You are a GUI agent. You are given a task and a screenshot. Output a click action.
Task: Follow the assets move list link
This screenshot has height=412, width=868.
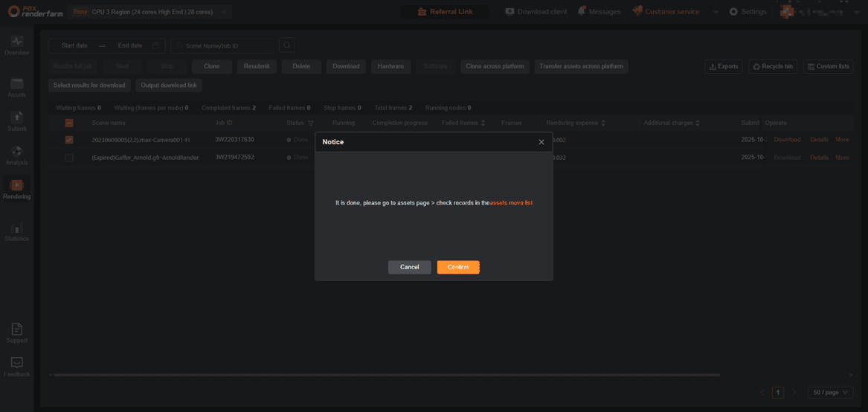point(511,203)
